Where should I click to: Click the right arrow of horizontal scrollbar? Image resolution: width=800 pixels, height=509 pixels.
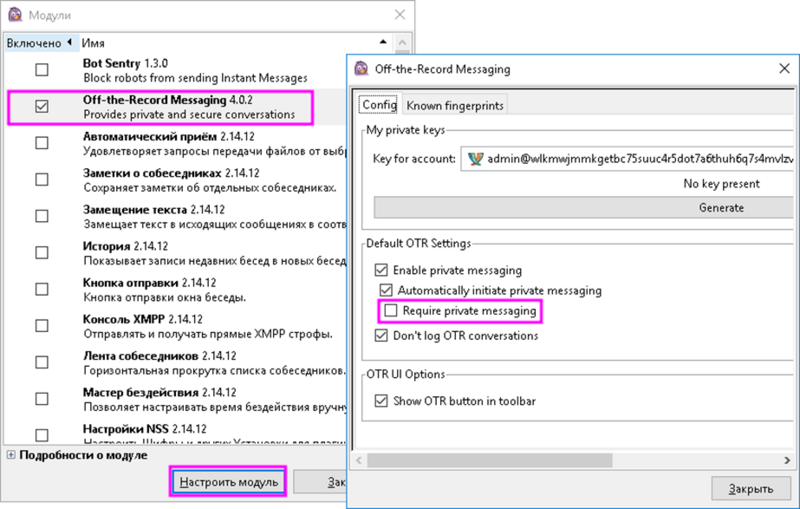click(787, 461)
